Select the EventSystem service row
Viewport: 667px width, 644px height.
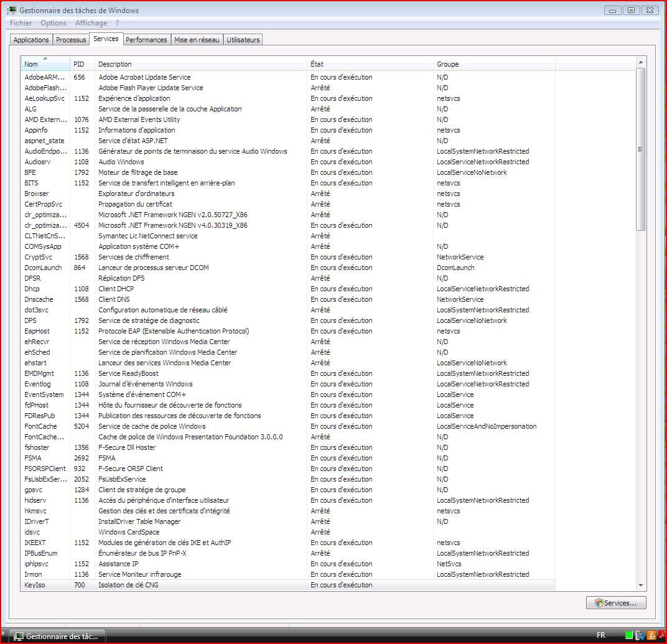[287, 394]
